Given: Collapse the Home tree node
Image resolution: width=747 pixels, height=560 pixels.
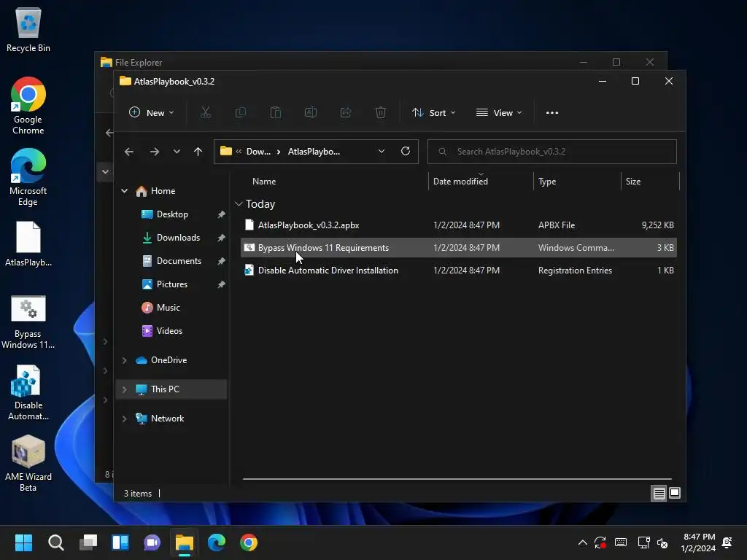Looking at the screenshot, I should point(124,191).
